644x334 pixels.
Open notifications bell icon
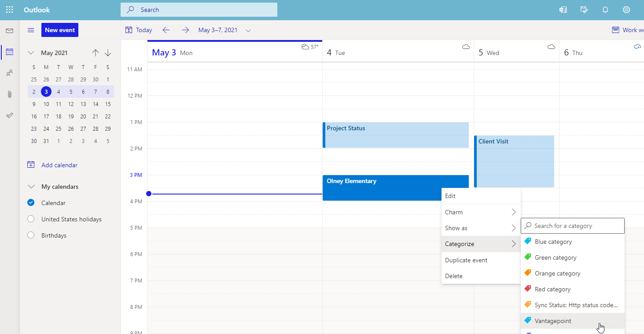click(605, 10)
